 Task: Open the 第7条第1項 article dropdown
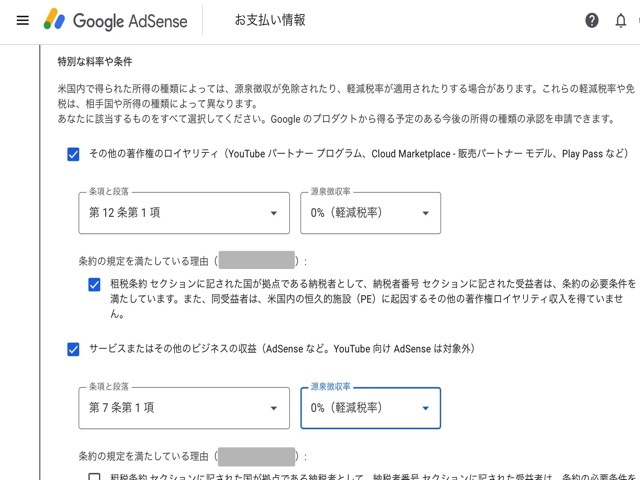[x=184, y=408]
